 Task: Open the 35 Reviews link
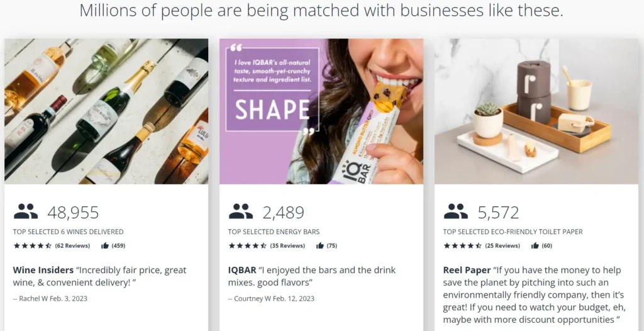coord(287,246)
